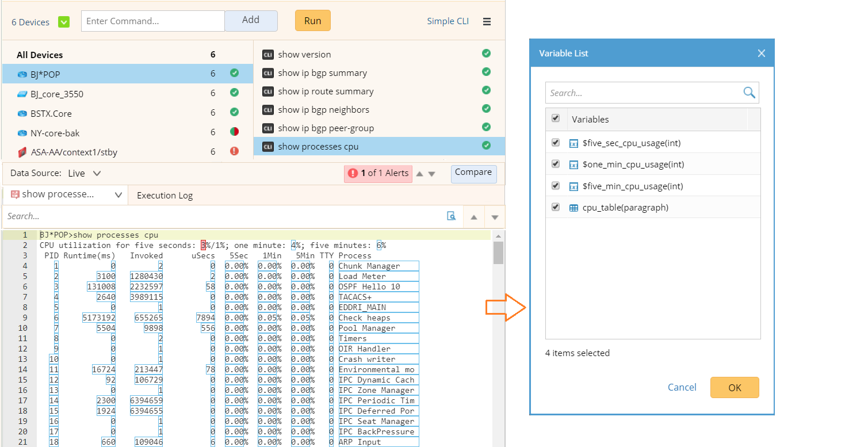Jump to previous alert with up arrow
Viewport: 868px width, 447px height.
coord(419,174)
